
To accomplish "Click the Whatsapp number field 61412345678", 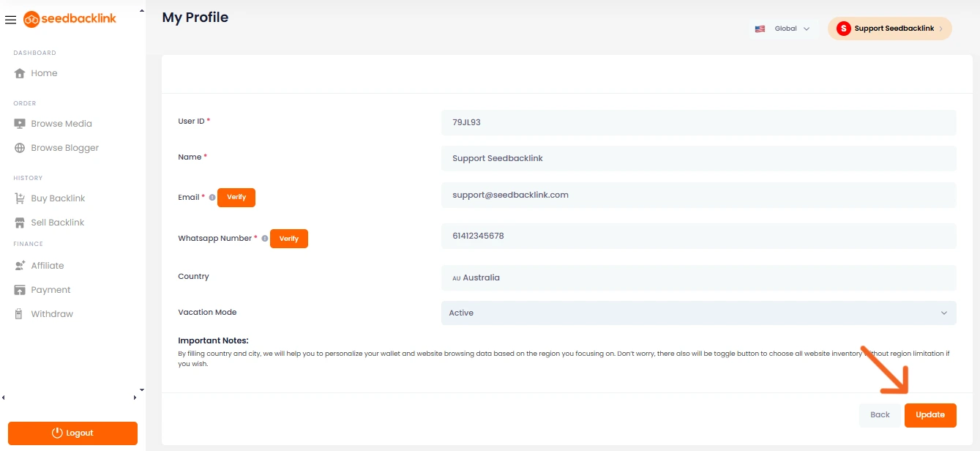I will coord(698,236).
